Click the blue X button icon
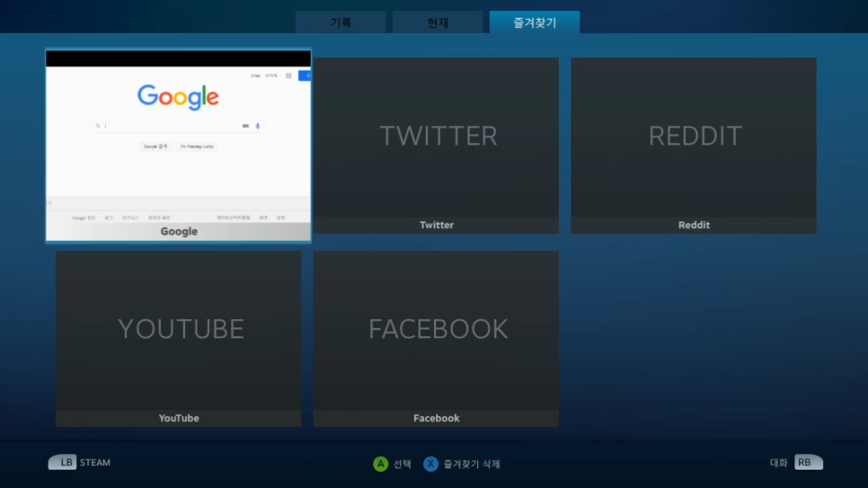Viewport: 868px width, 488px height. [430, 464]
